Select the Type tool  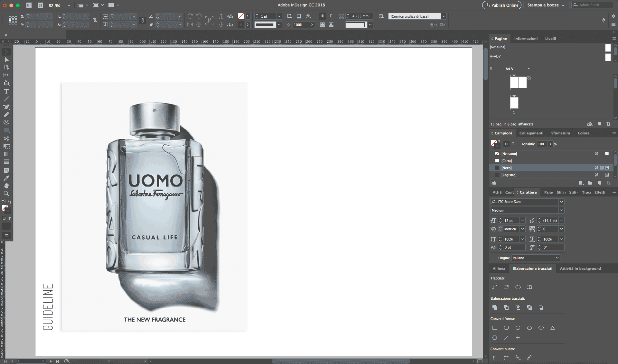point(6,91)
